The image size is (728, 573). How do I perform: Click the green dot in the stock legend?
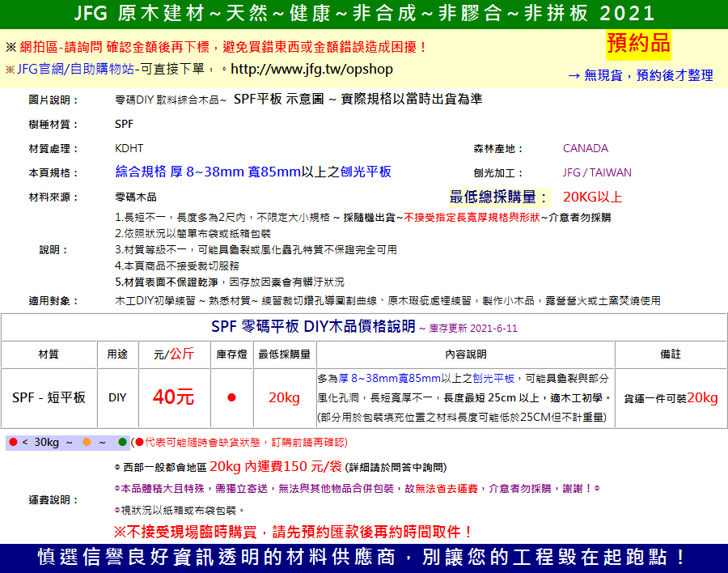(x=123, y=442)
